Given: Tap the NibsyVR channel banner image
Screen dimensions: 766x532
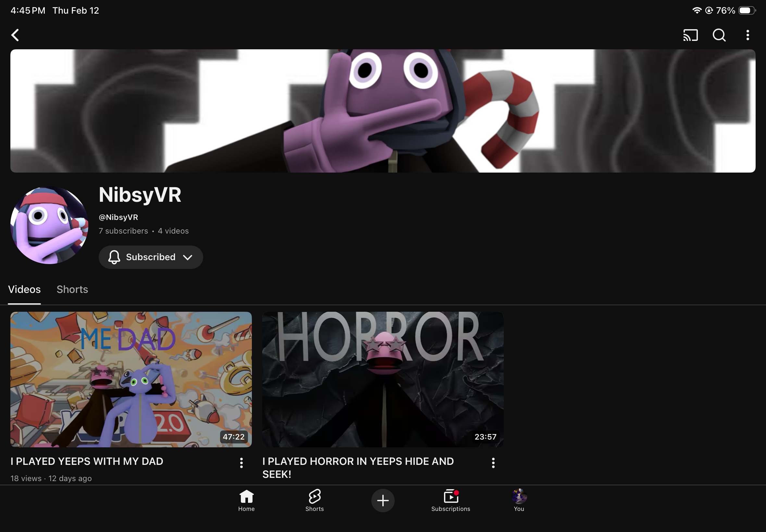Looking at the screenshot, I should (x=383, y=111).
